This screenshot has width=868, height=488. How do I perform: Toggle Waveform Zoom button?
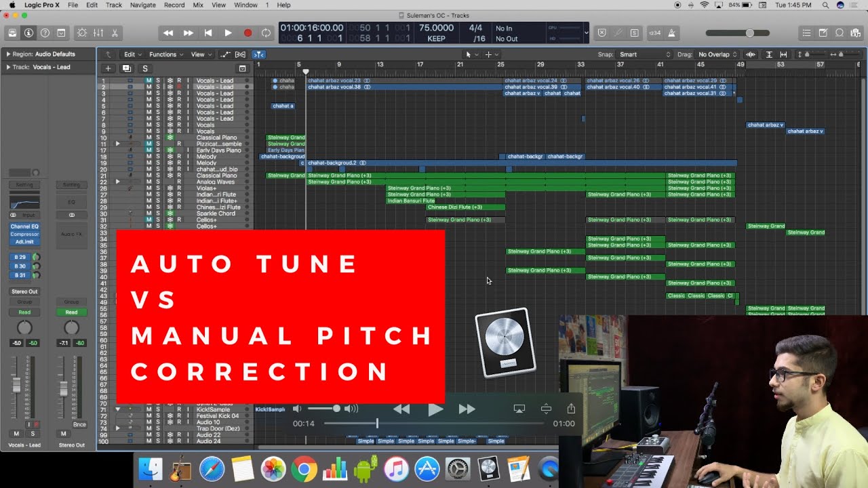(x=751, y=54)
